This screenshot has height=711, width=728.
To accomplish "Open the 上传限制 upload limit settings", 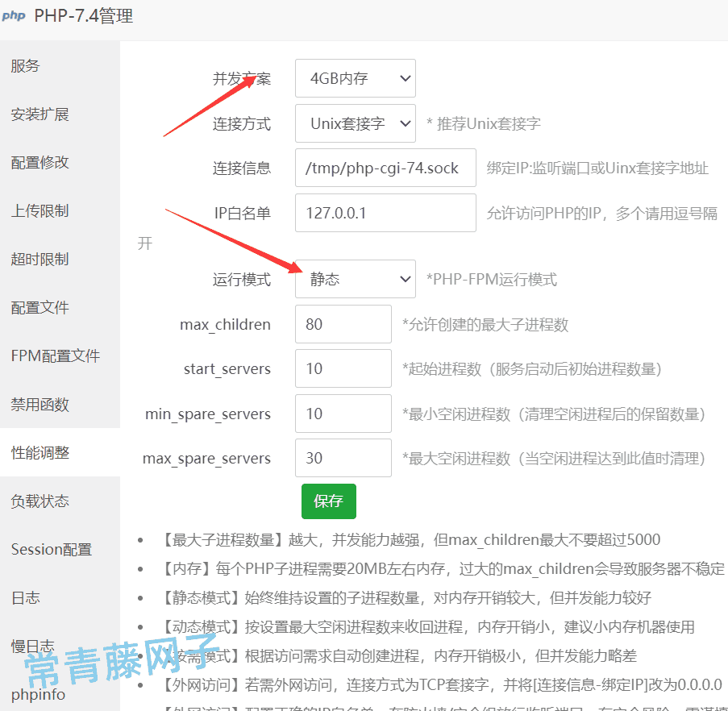I will coord(40,210).
